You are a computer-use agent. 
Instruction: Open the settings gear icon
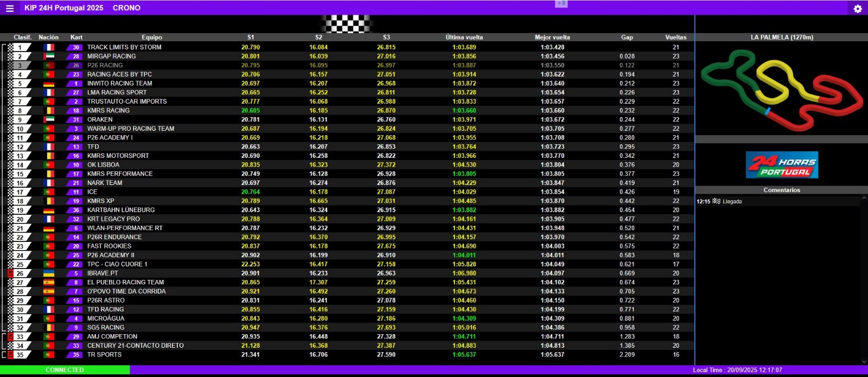click(858, 9)
